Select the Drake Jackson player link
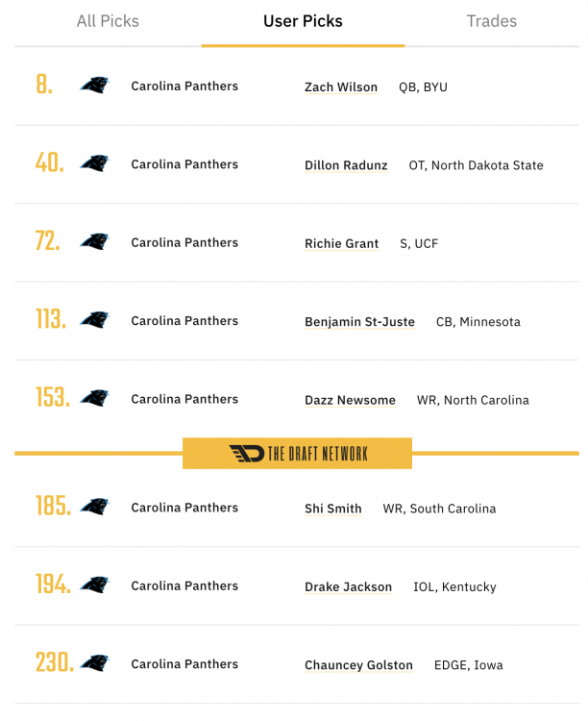This screenshot has height=721, width=588. pos(348,587)
